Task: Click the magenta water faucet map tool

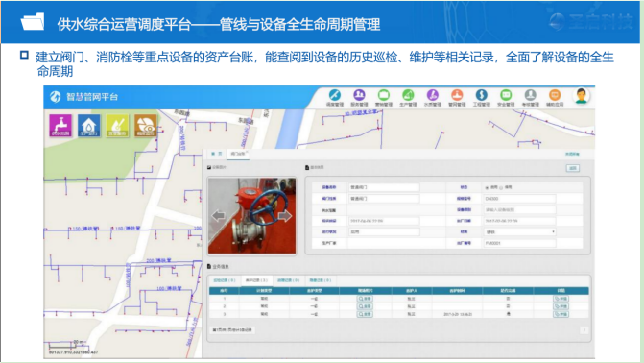Action: click(60, 126)
